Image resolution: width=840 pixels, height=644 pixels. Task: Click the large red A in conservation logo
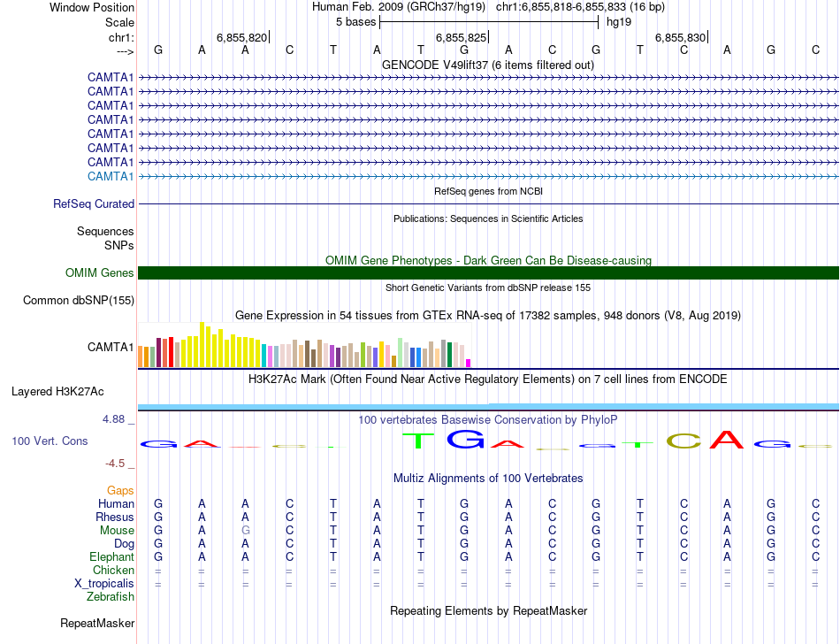coord(726,440)
